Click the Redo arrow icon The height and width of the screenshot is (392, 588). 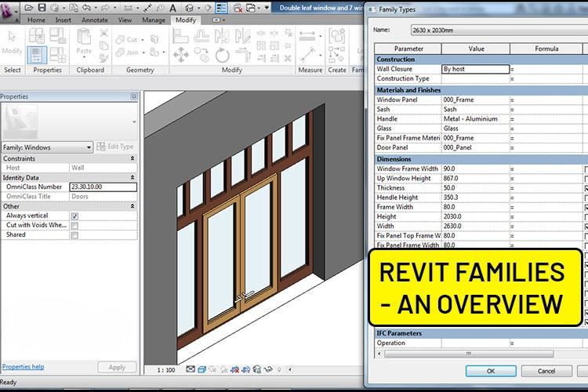[105, 8]
